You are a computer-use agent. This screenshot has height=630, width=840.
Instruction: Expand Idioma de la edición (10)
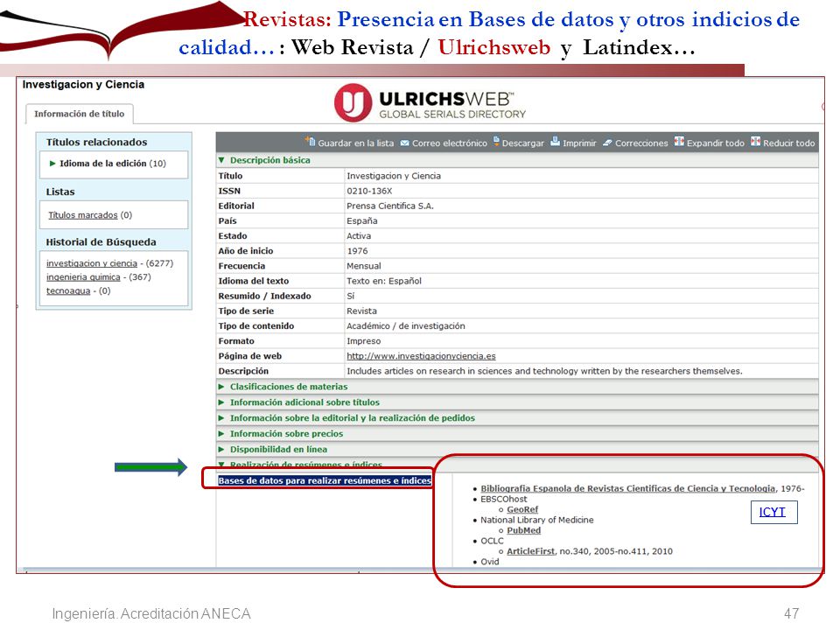coord(52,164)
